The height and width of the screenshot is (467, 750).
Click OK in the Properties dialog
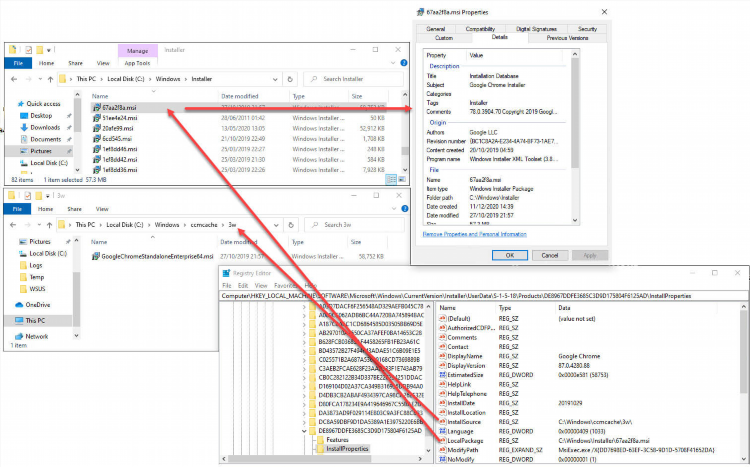510,255
